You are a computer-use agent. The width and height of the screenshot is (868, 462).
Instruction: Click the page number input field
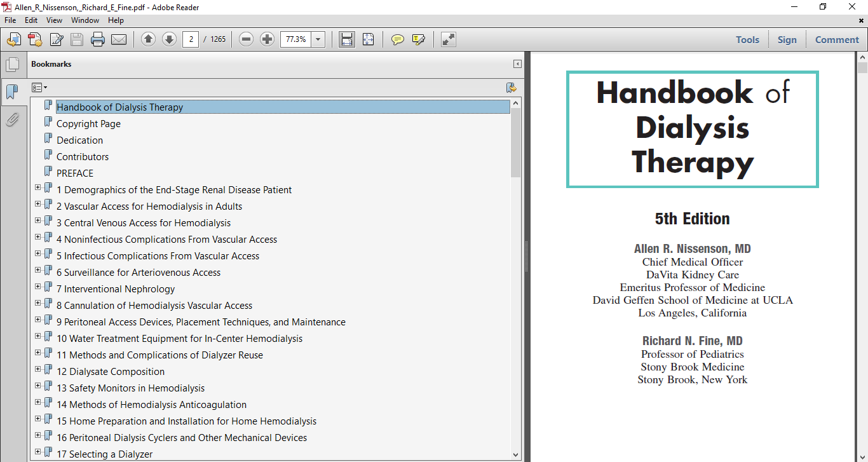pos(191,39)
